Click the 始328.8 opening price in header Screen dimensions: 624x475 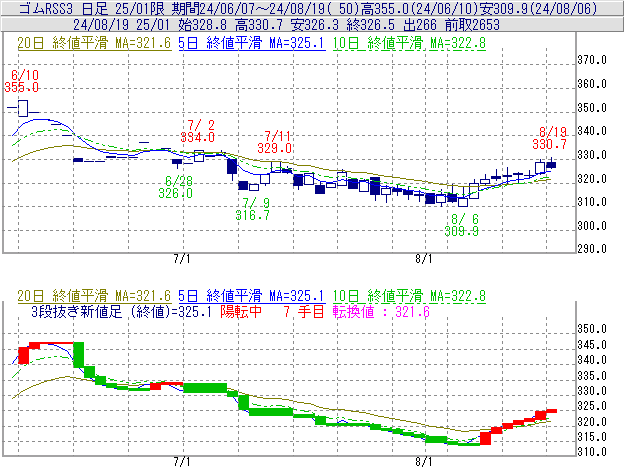(x=202, y=25)
